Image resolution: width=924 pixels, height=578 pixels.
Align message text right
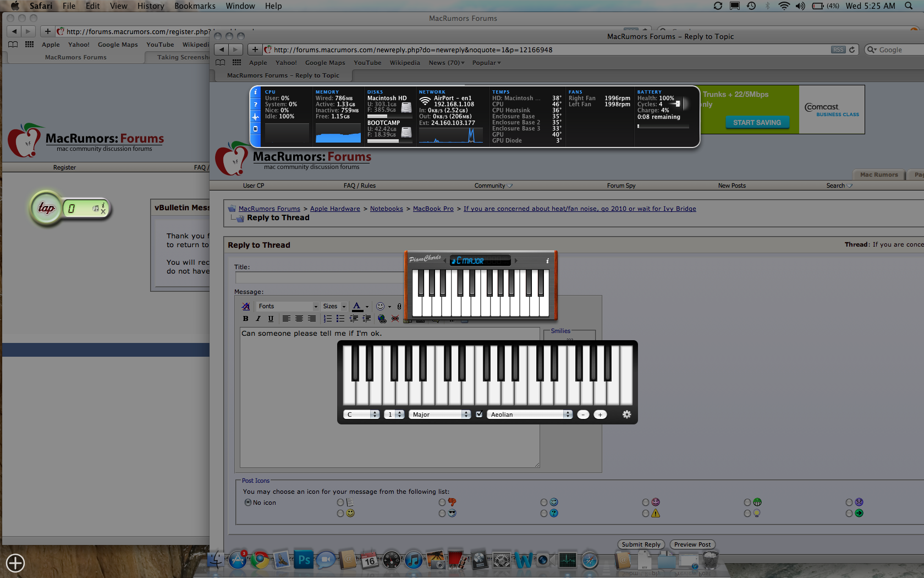[311, 319]
